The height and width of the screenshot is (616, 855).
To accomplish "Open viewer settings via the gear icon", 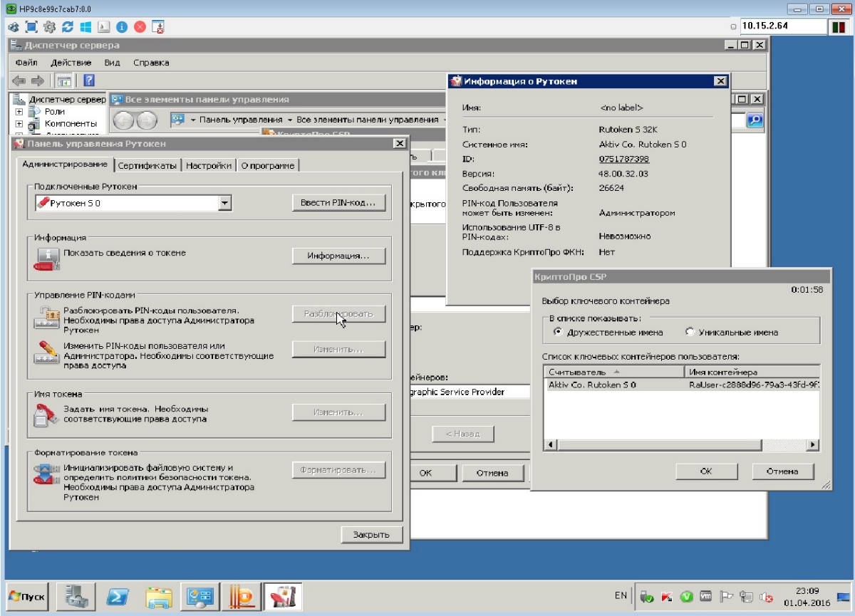I will point(49,27).
